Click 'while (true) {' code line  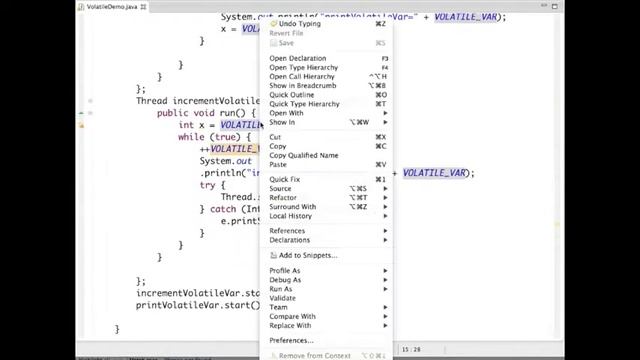point(214,137)
